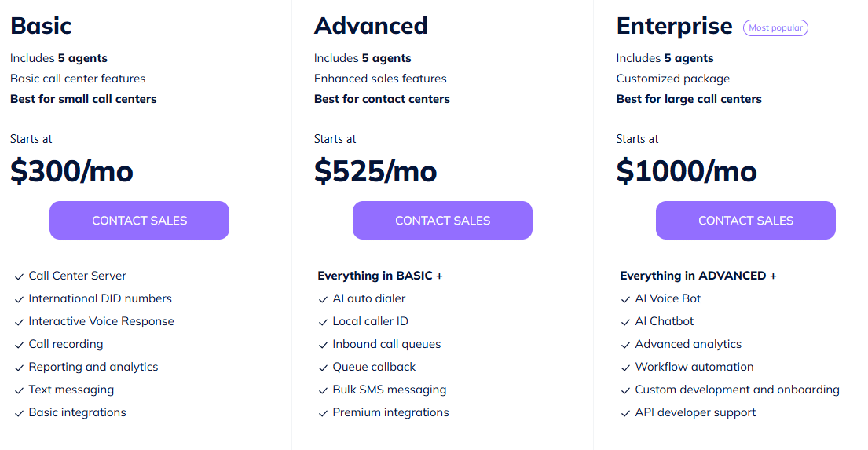The width and height of the screenshot is (868, 450).
Task: Click Contact Sales under Basic plan
Action: tap(139, 221)
